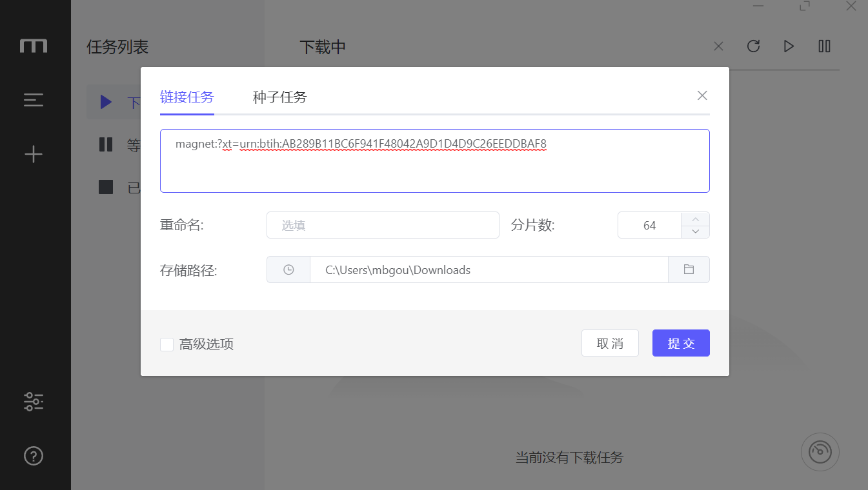Resume all tasks with play icon
Image resolution: width=868 pixels, height=490 pixels.
click(x=789, y=46)
